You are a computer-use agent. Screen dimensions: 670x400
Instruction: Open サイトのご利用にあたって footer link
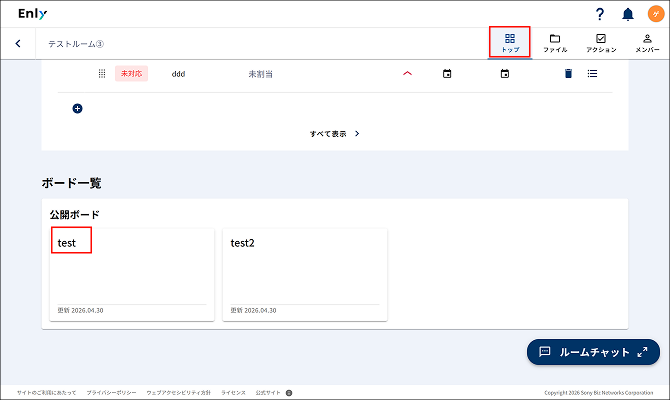click(x=46, y=393)
